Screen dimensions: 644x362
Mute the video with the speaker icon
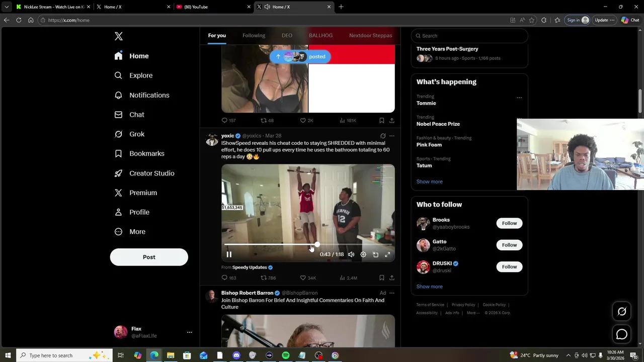click(351, 254)
